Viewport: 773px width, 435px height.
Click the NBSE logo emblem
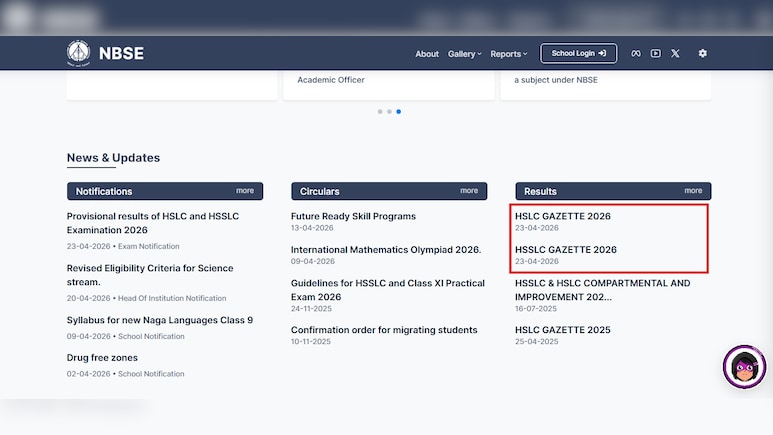[78, 53]
